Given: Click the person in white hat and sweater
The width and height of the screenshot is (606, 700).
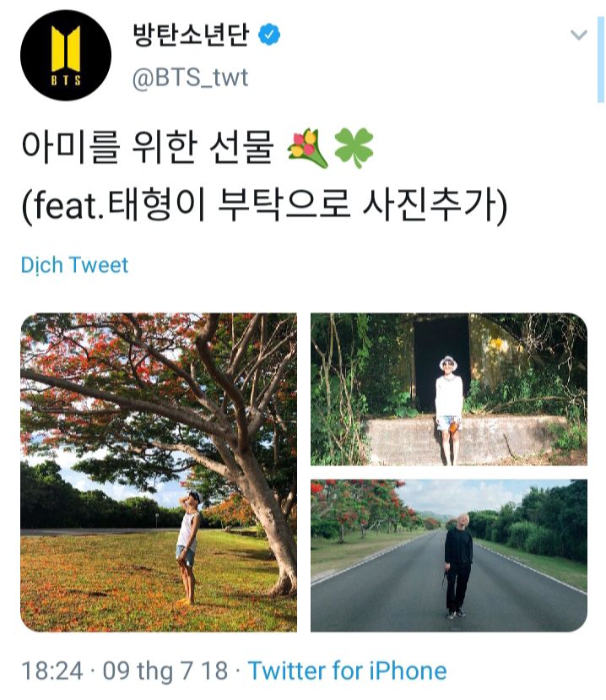Looking at the screenshot, I should click(448, 410).
